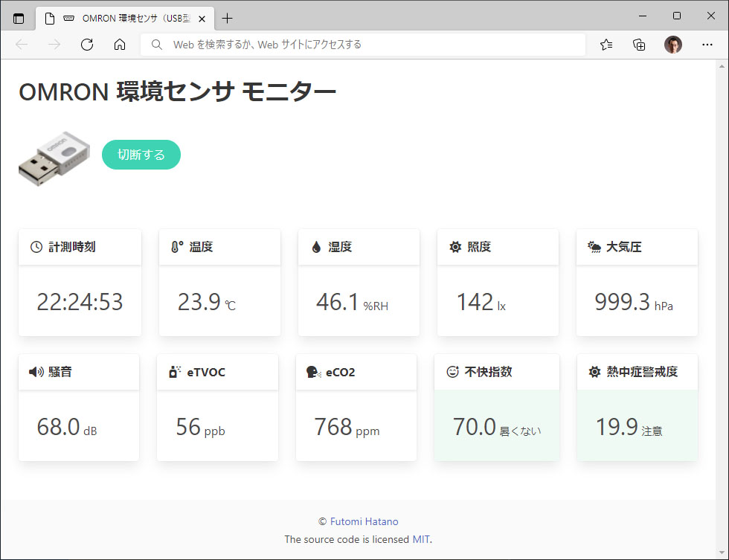The width and height of the screenshot is (729, 560).
Task: Select the 70.0 暑くない discomfort value
Action: pyautogui.click(x=497, y=427)
